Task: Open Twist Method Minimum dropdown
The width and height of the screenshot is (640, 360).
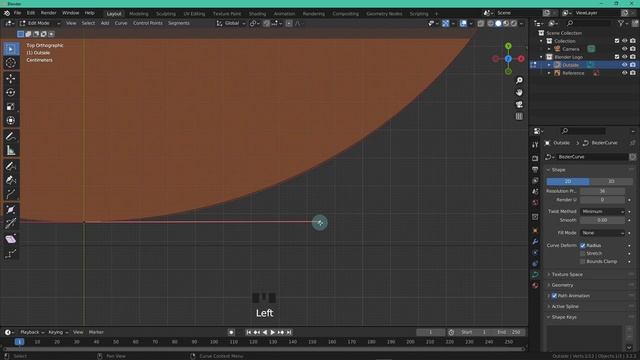Action: click(x=602, y=211)
